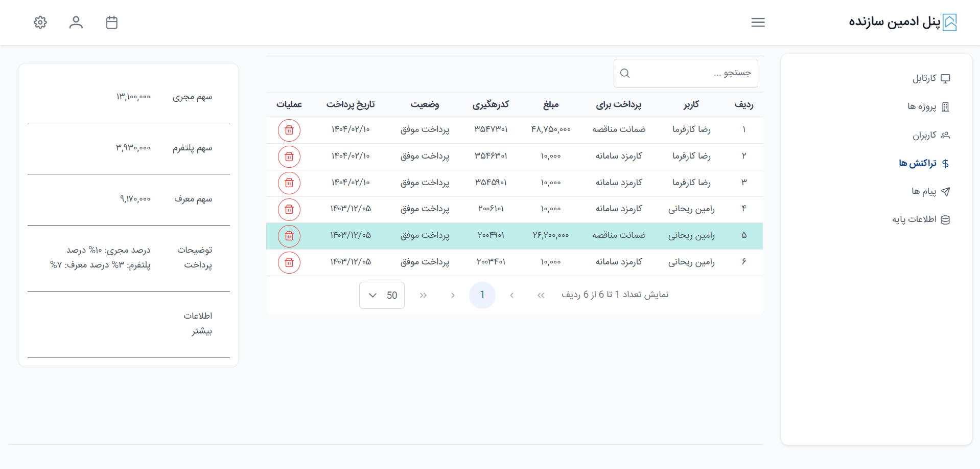Open rows-per-page dropdown showing 50
This screenshot has height=469, width=980.
pyautogui.click(x=382, y=295)
